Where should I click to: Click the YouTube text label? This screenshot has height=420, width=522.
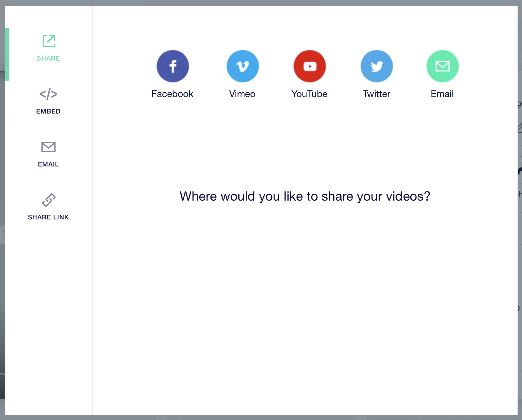pos(309,94)
